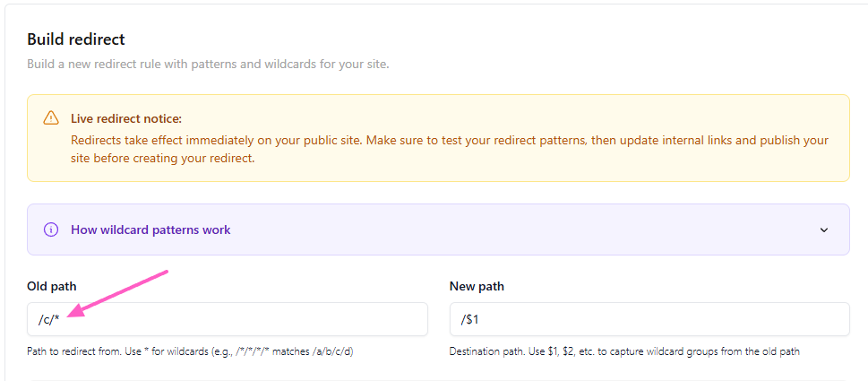The image size is (868, 381).
Task: Focus the New path input containing /$1
Action: click(649, 319)
